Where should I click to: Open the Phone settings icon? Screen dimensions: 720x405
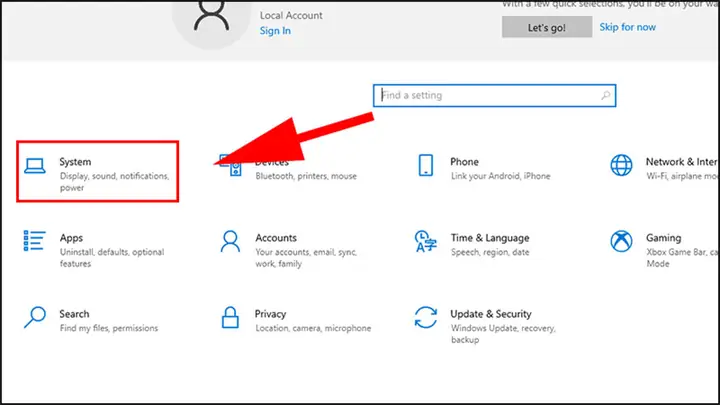(x=426, y=165)
